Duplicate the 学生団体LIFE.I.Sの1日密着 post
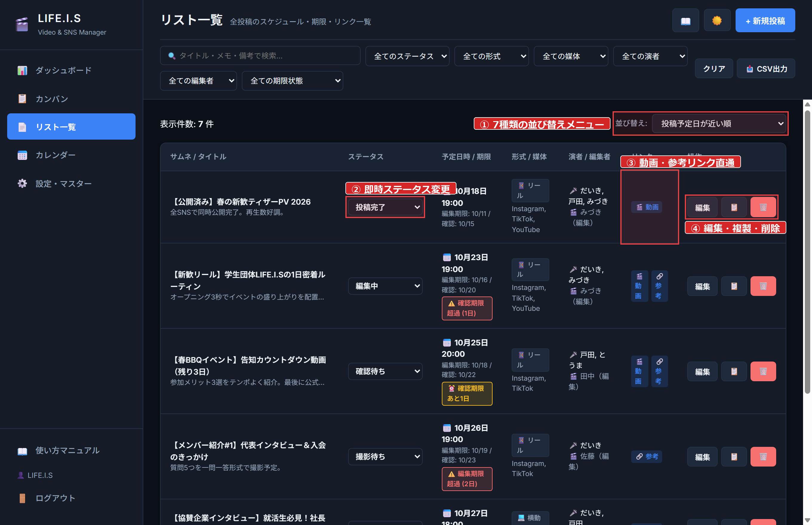 point(733,286)
